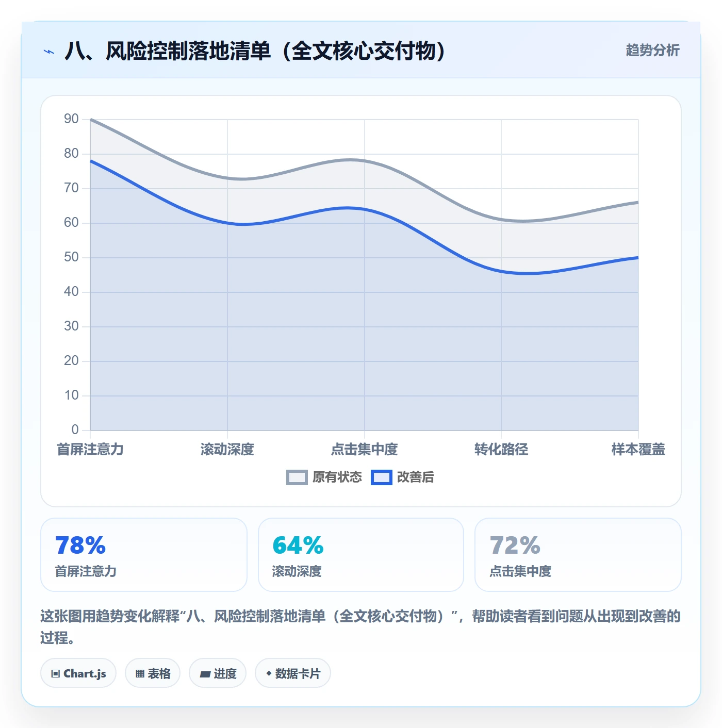722x728 pixels.
Task: Select the 表格 tag chip
Action: (153, 673)
